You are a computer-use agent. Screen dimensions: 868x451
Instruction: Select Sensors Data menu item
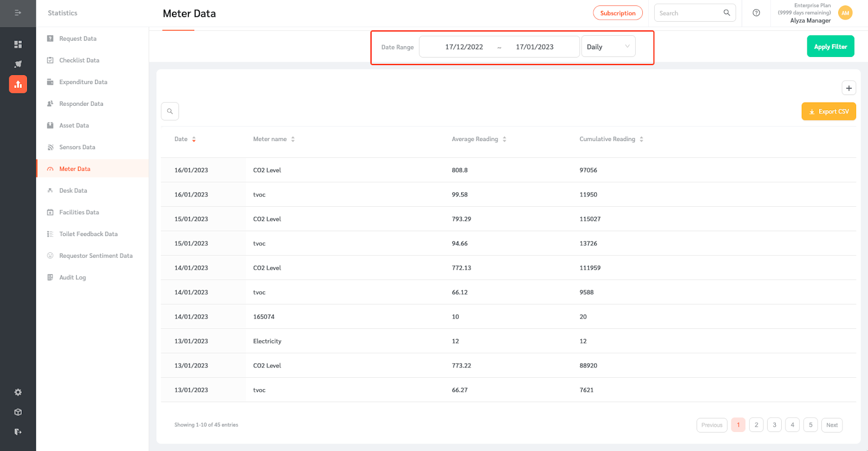point(77,147)
